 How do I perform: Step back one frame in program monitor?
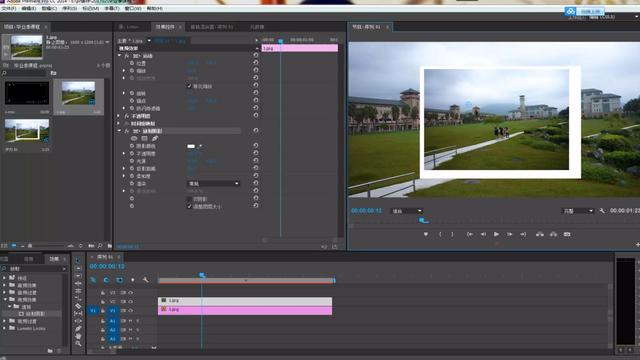[483, 234]
